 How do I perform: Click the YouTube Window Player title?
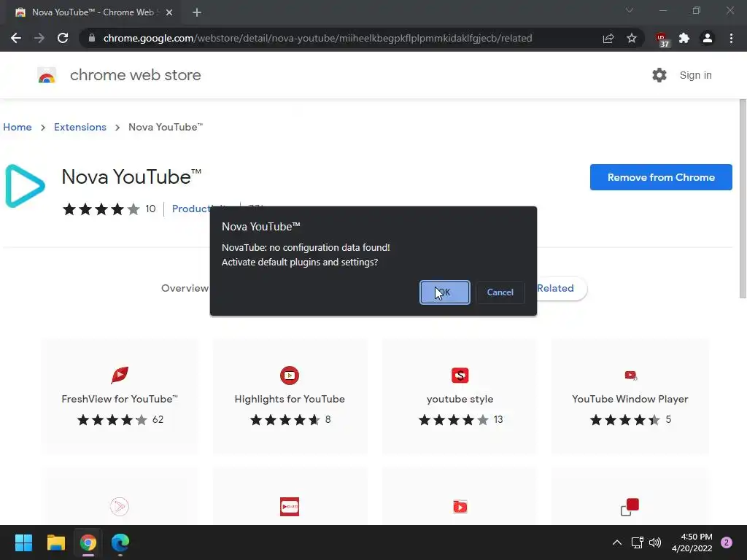click(x=630, y=399)
